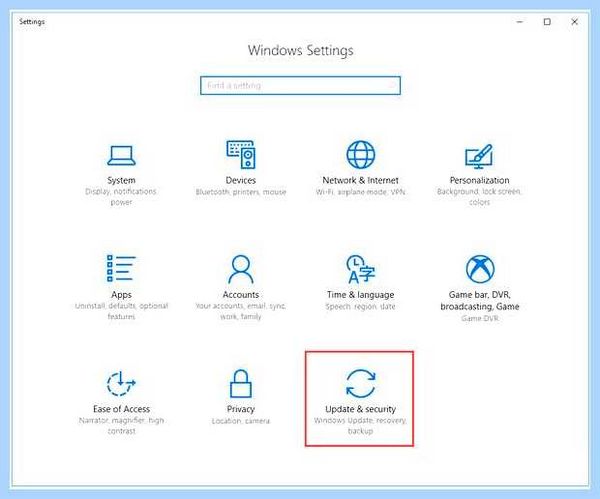600x499 pixels.
Task: Click 'Bluetooth, printers, mouse' description
Action: point(241,192)
